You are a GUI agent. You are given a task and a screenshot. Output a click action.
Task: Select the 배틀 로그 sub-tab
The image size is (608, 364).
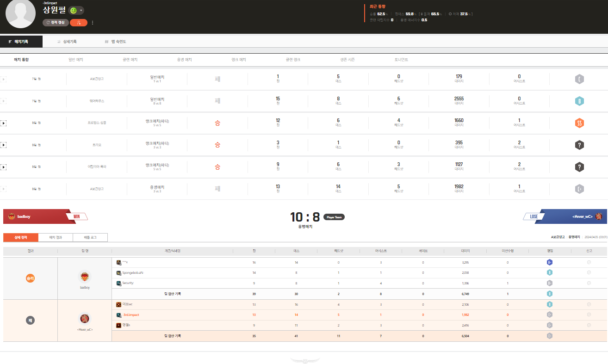click(90, 238)
